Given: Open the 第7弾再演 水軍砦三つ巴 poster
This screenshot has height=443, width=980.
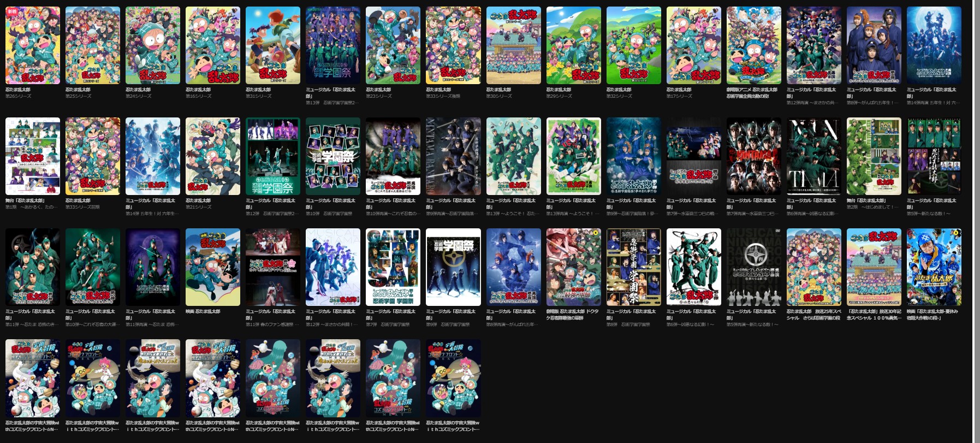Looking at the screenshot, I should point(754,156).
